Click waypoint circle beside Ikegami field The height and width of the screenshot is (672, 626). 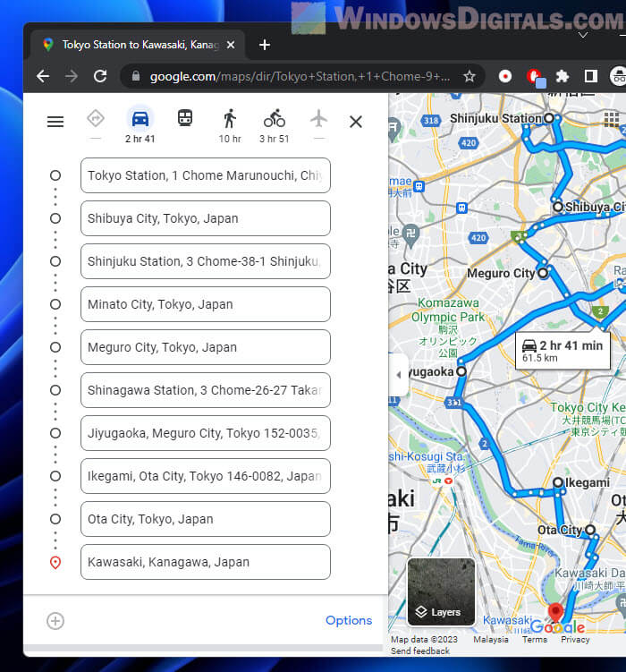click(x=55, y=476)
